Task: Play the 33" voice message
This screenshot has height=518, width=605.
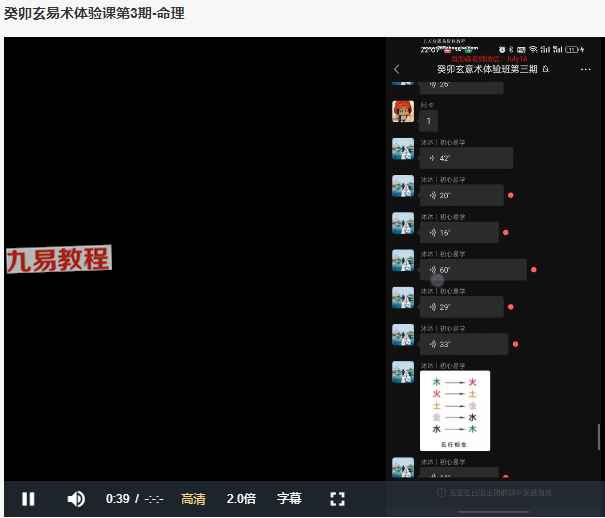Action: point(464,344)
